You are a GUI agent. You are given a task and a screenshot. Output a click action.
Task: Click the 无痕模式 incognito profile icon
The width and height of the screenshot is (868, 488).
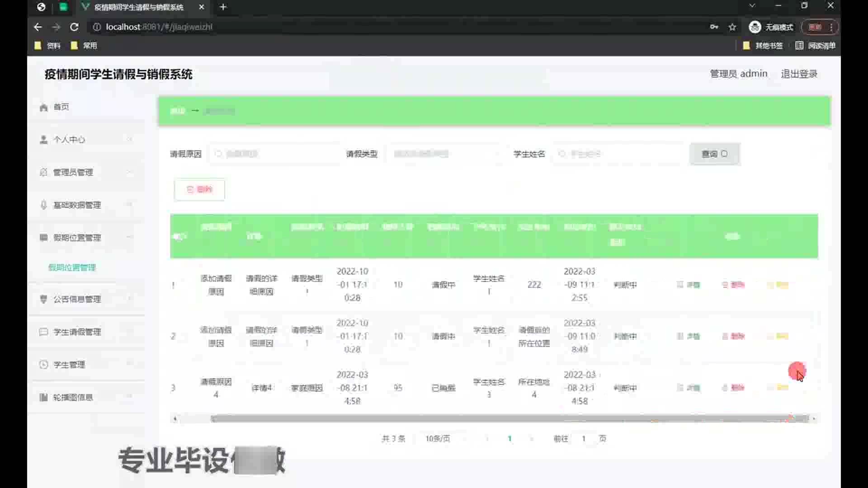click(x=755, y=27)
